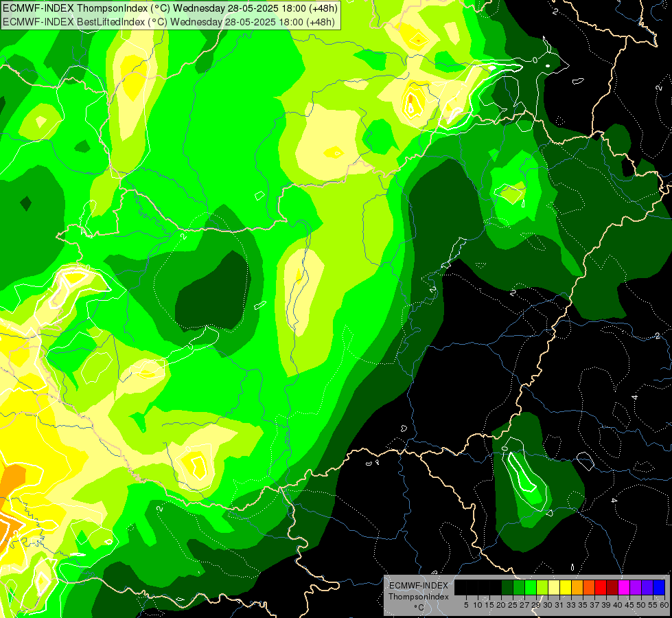The image size is (672, 618).
Task: Click the ThompsonIndex label in the legend
Action: tap(419, 597)
